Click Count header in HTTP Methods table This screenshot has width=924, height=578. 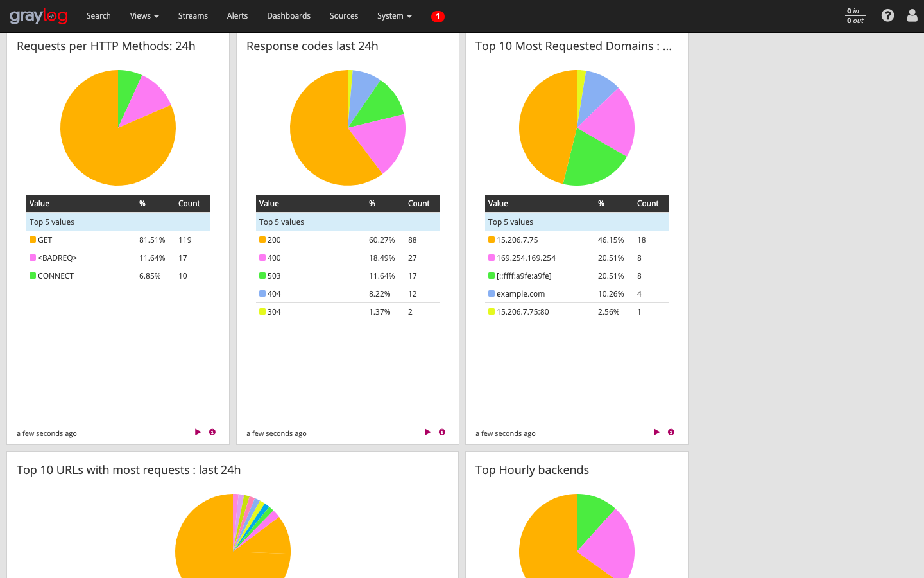[x=189, y=203]
